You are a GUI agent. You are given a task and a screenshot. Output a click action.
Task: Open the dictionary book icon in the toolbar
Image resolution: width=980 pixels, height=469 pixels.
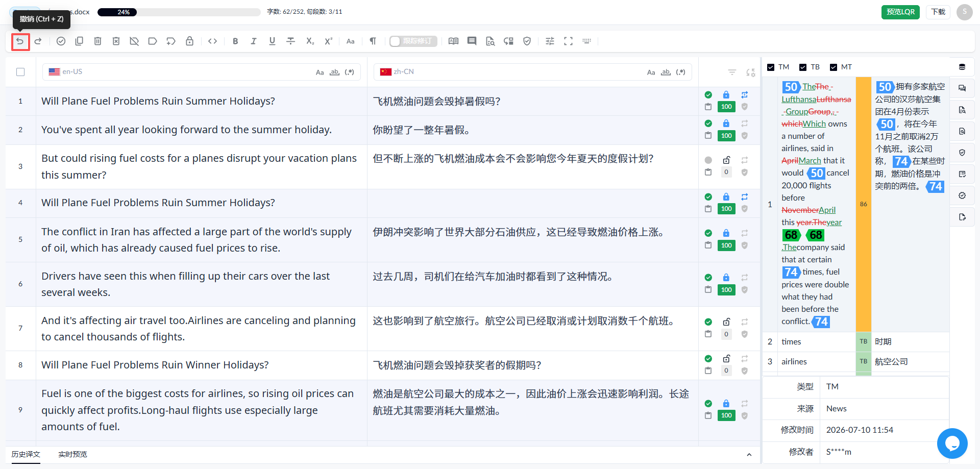click(x=453, y=41)
